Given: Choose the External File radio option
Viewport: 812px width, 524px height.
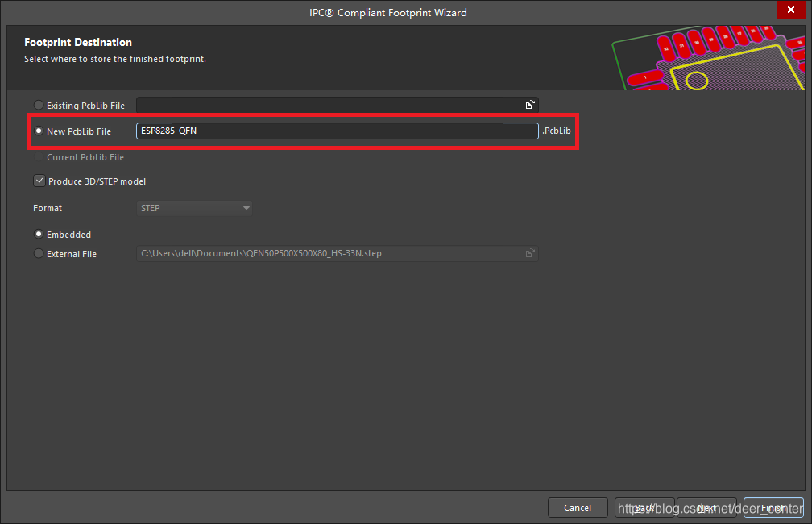Looking at the screenshot, I should coord(39,254).
